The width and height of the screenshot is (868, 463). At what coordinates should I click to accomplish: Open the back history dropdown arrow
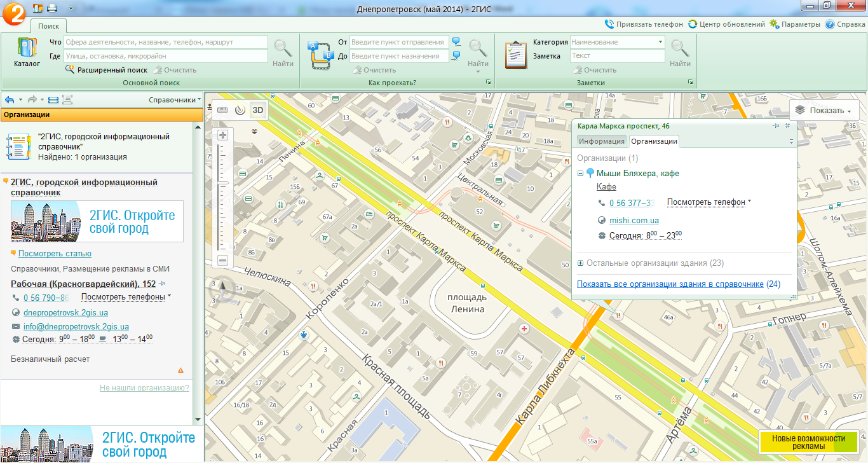20,100
